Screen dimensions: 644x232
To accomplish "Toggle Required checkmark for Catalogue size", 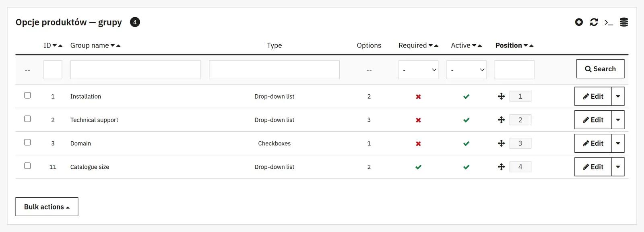I will pyautogui.click(x=418, y=167).
